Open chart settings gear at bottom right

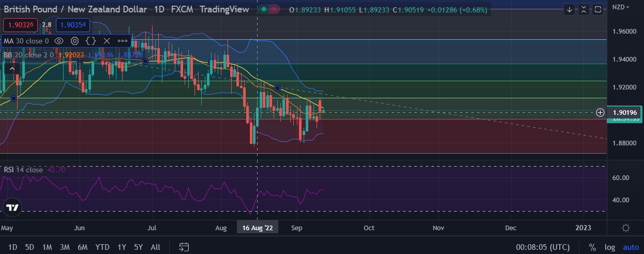coord(626,228)
